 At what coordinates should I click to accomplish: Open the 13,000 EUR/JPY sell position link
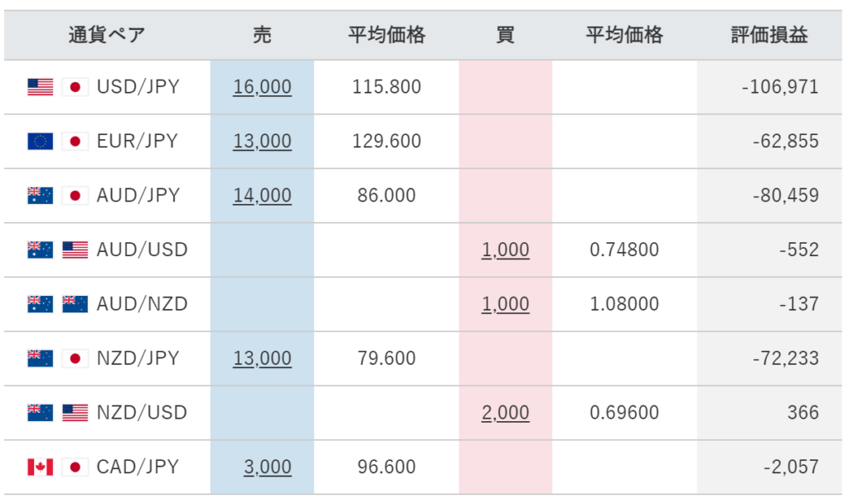click(262, 141)
